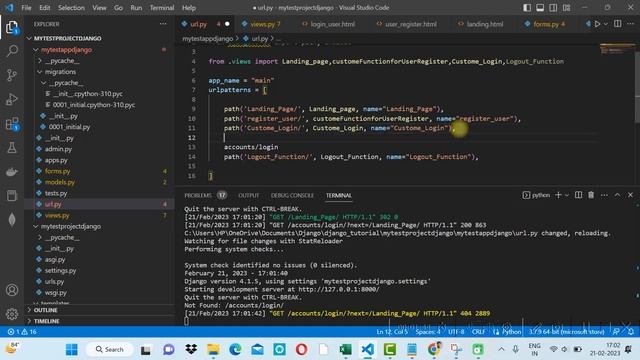Click the editor minimap

(617, 49)
